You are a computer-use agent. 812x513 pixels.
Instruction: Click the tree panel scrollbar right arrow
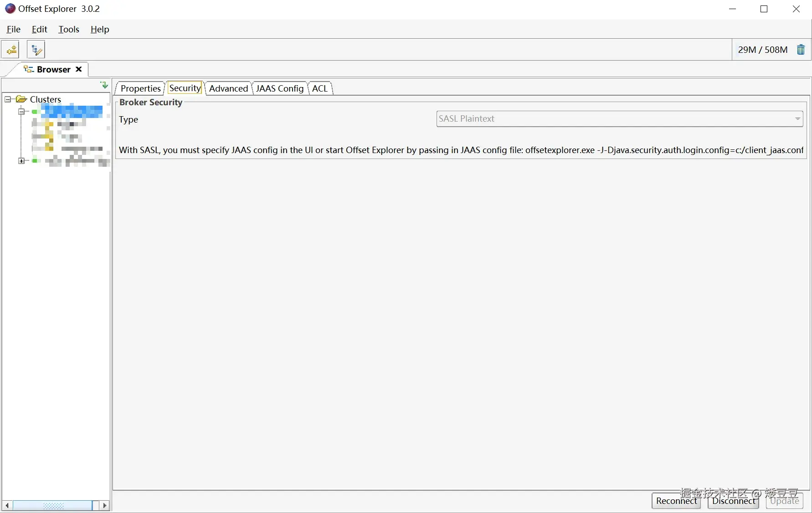(105, 505)
